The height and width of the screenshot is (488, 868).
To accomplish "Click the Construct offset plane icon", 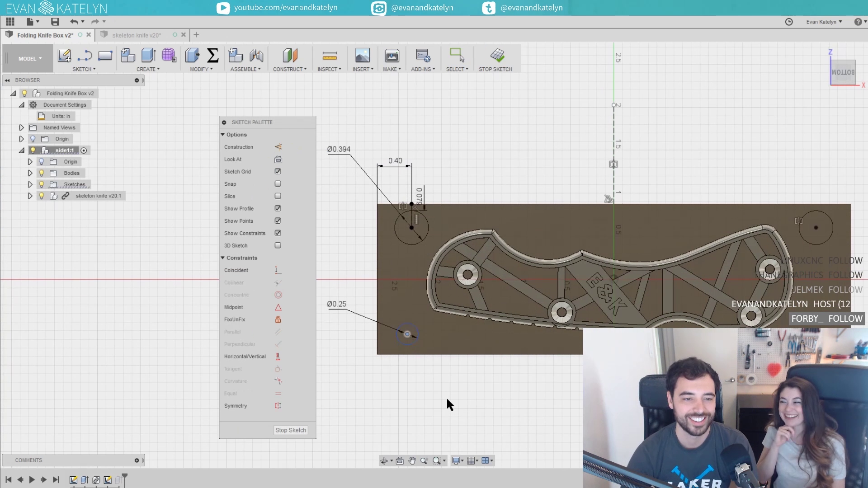I will (x=290, y=56).
